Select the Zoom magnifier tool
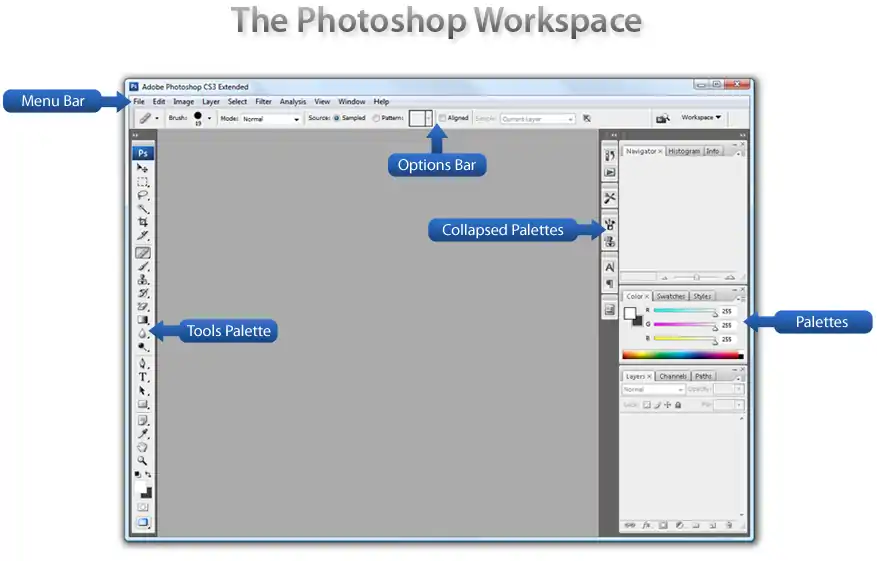The image size is (877, 561). pyautogui.click(x=143, y=461)
